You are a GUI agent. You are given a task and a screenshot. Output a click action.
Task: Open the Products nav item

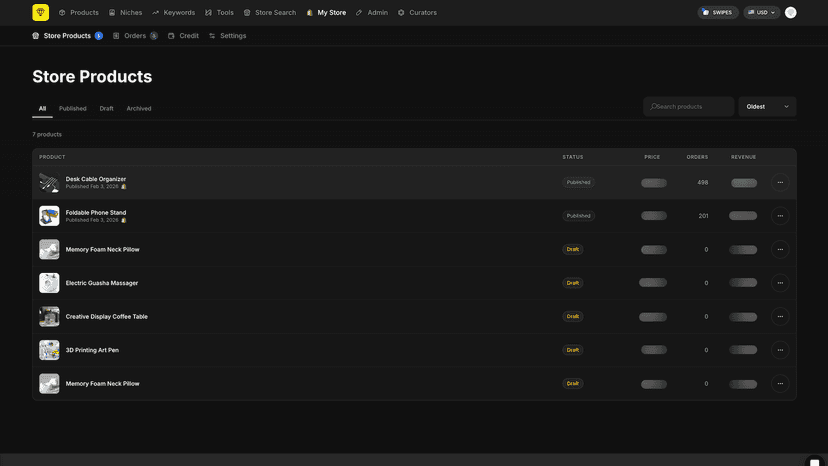pyautogui.click(x=79, y=13)
